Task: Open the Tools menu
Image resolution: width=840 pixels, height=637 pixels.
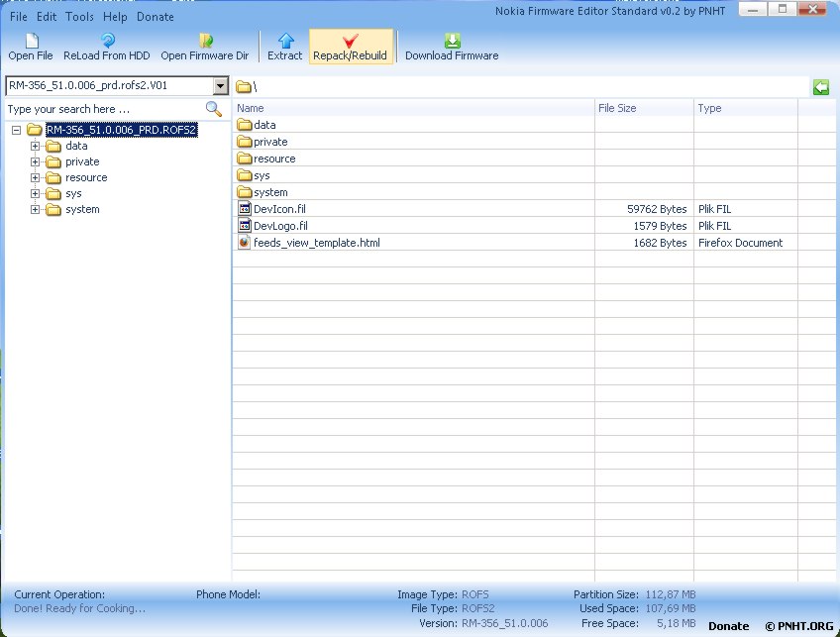Action: 79,17
